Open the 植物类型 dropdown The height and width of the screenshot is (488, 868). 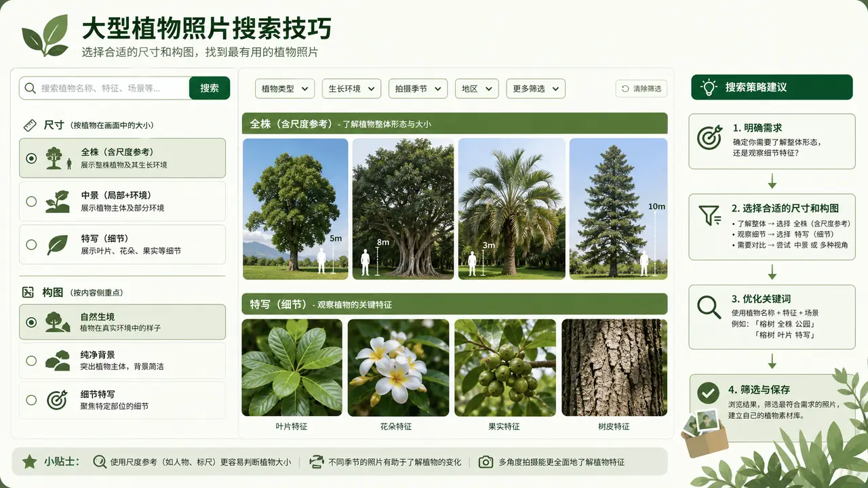[x=285, y=89]
